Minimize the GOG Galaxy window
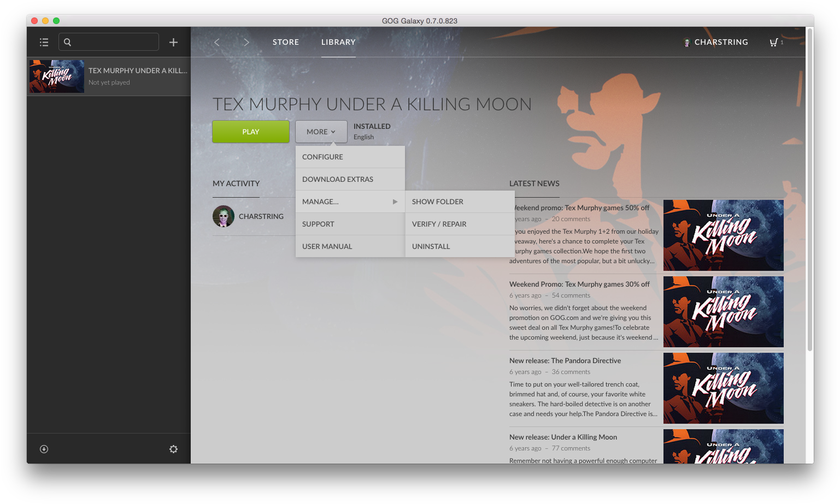The height and width of the screenshot is (504, 840). coord(45,21)
